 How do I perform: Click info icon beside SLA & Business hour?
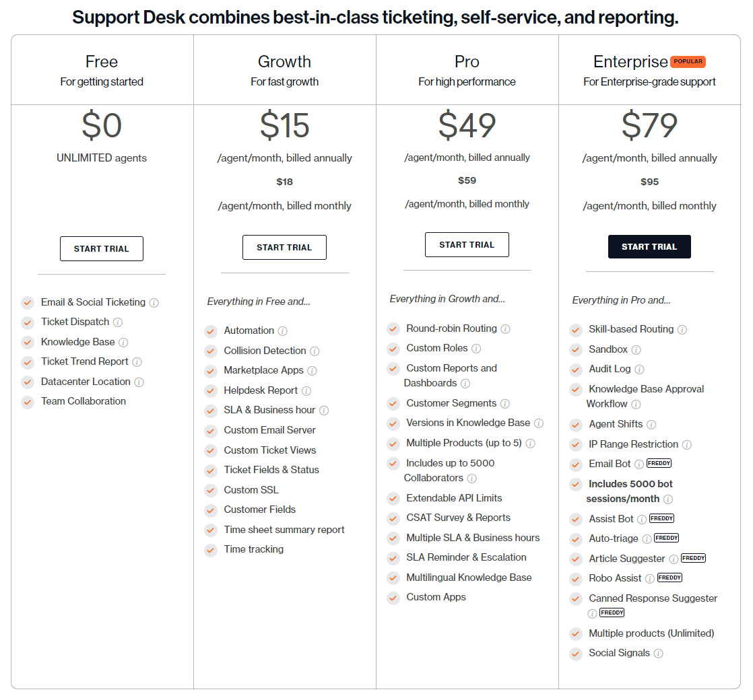coord(324,411)
